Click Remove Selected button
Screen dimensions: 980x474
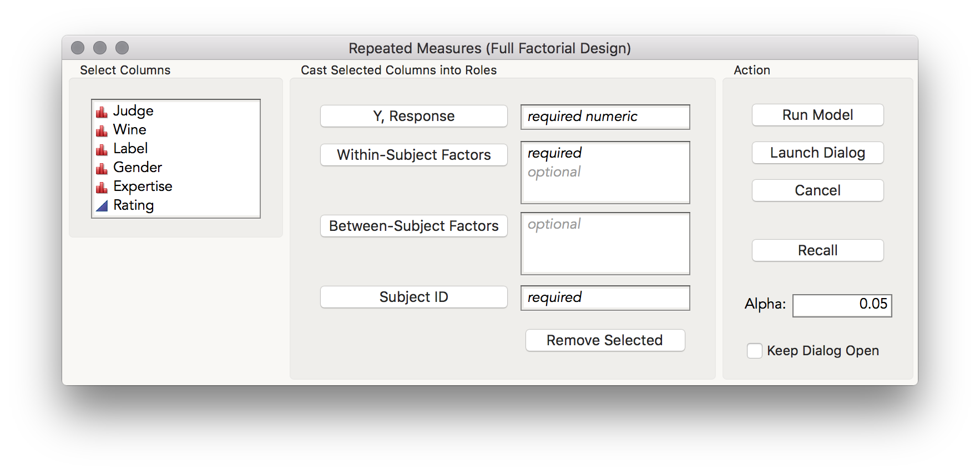click(x=605, y=340)
